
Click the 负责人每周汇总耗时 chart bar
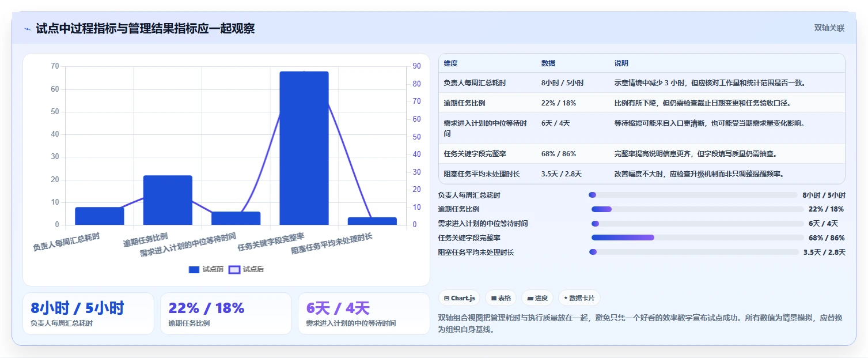(x=100, y=216)
